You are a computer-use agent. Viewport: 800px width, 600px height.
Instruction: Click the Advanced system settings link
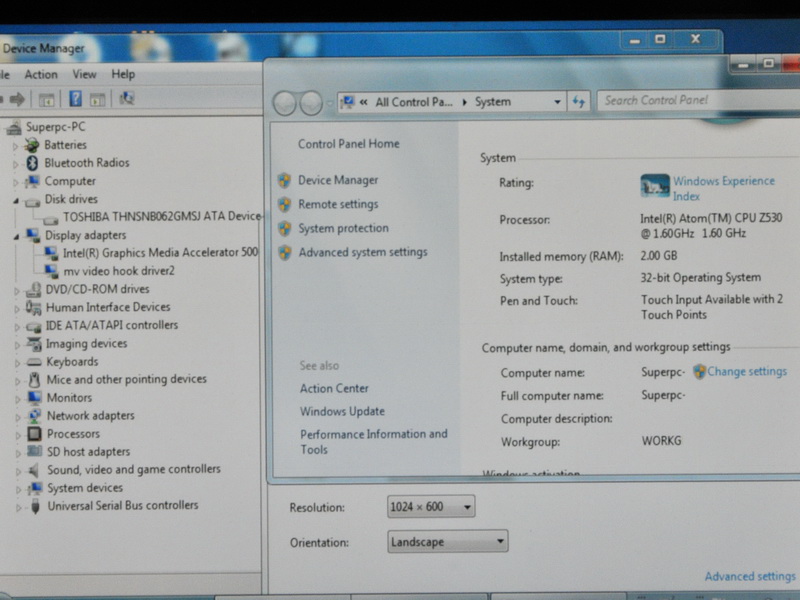pos(362,253)
